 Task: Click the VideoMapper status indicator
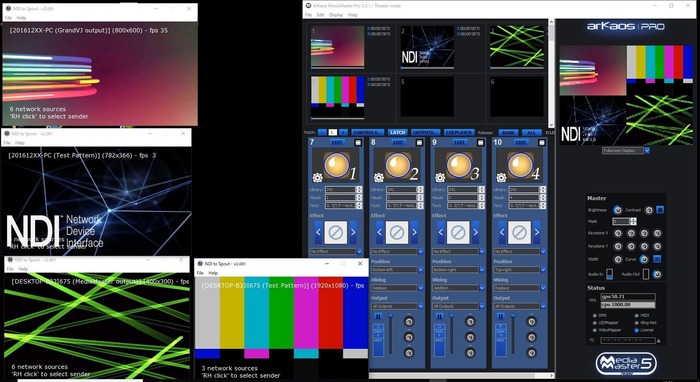click(x=595, y=330)
